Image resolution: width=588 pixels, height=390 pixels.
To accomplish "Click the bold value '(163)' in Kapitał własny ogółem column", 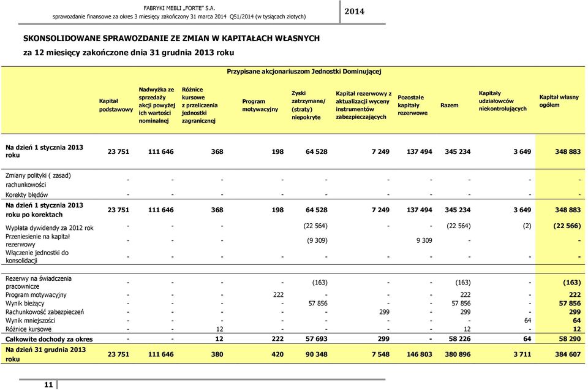I will pos(571,282).
